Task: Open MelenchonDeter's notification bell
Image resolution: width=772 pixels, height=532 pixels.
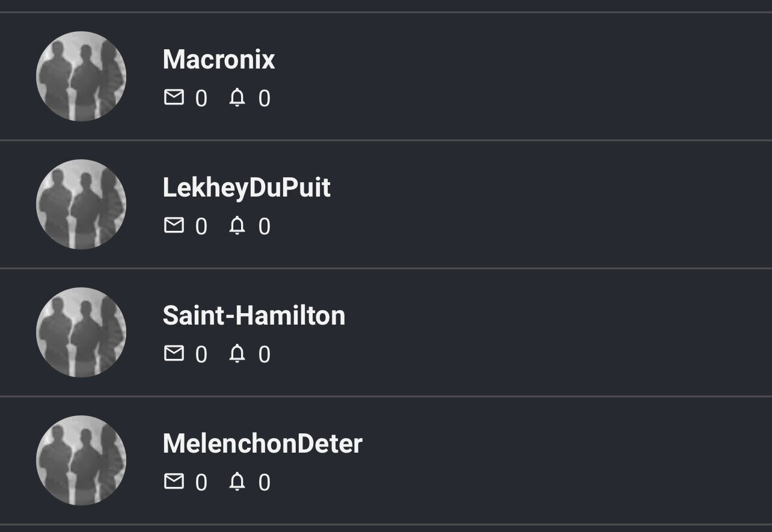Action: point(237,481)
